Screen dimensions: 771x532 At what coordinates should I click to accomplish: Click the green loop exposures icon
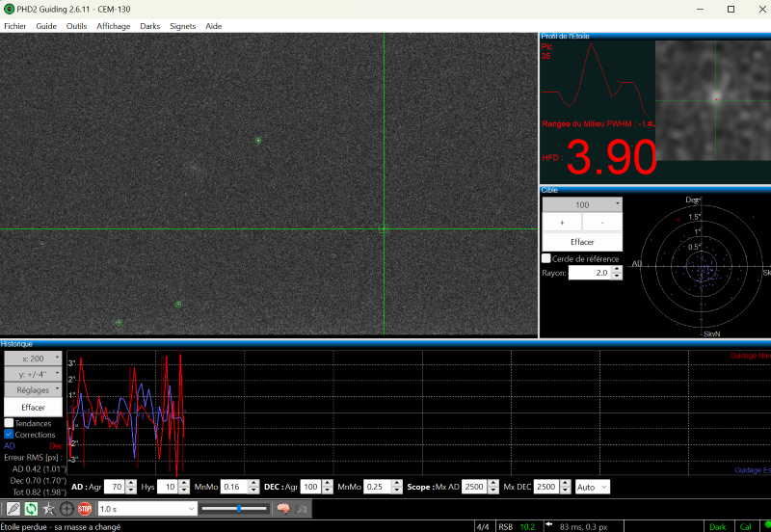click(x=30, y=508)
